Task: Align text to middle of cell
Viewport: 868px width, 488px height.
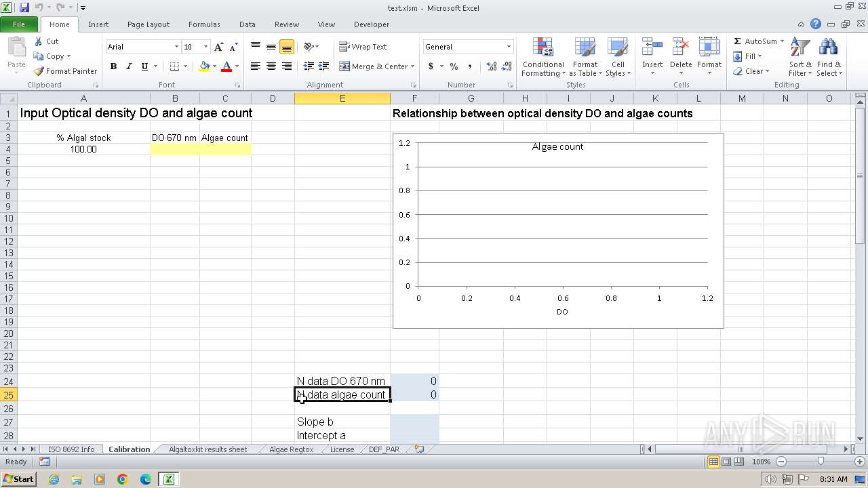Action: 271,47
